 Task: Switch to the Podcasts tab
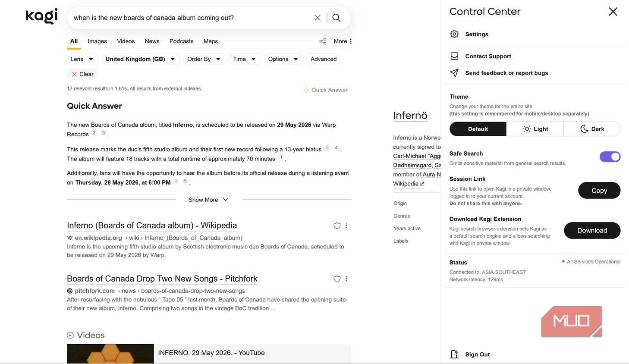(181, 41)
